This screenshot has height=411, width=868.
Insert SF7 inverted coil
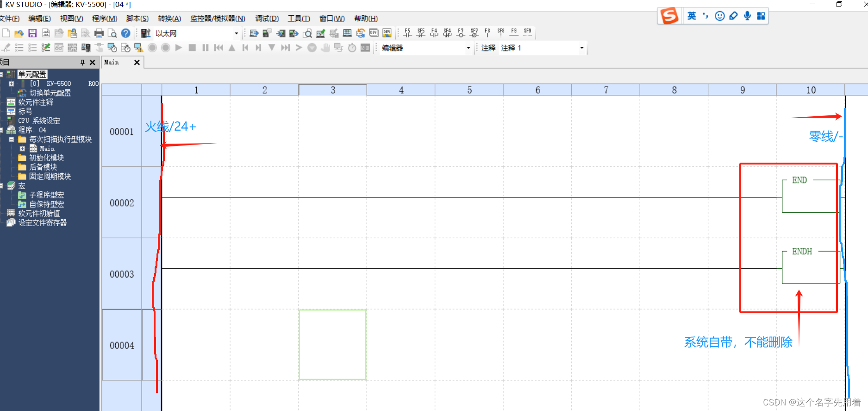(x=474, y=32)
